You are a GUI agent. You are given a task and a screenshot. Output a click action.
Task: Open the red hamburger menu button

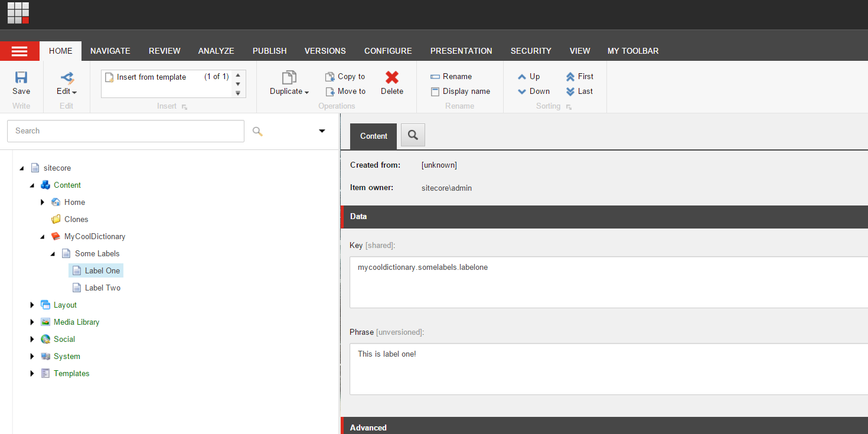coord(19,51)
